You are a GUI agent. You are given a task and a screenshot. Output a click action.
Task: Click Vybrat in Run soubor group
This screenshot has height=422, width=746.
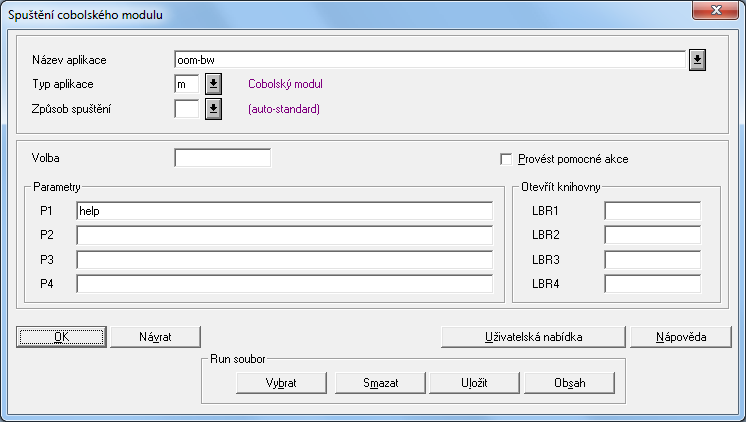(282, 382)
